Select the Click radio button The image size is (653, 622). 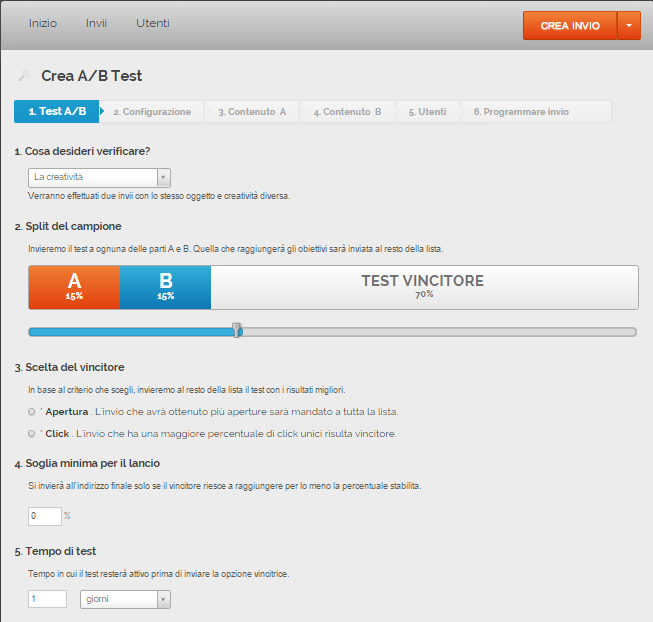(x=32, y=434)
